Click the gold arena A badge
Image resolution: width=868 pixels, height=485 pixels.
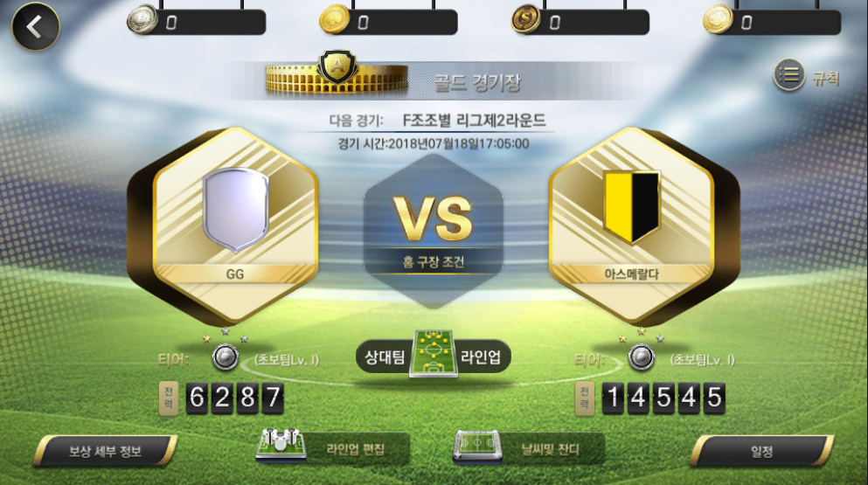[337, 67]
